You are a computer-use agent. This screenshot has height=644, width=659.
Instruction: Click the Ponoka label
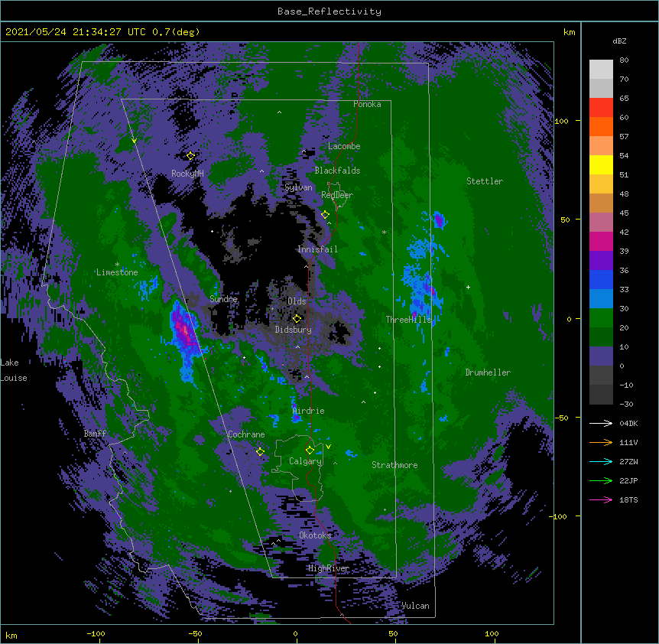click(367, 104)
